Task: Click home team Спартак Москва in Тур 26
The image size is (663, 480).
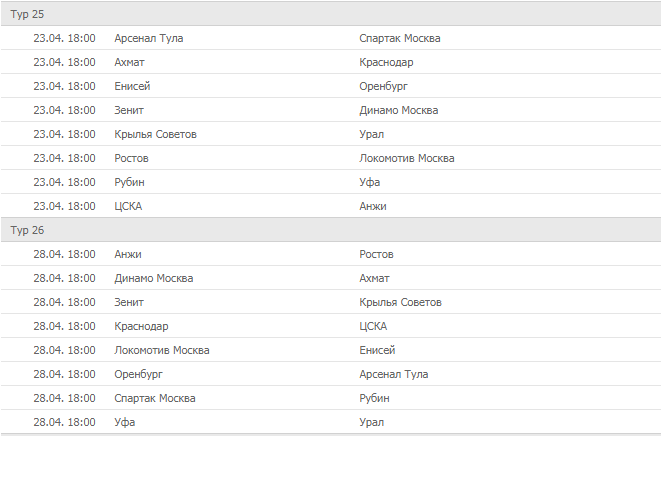Action: tap(155, 398)
